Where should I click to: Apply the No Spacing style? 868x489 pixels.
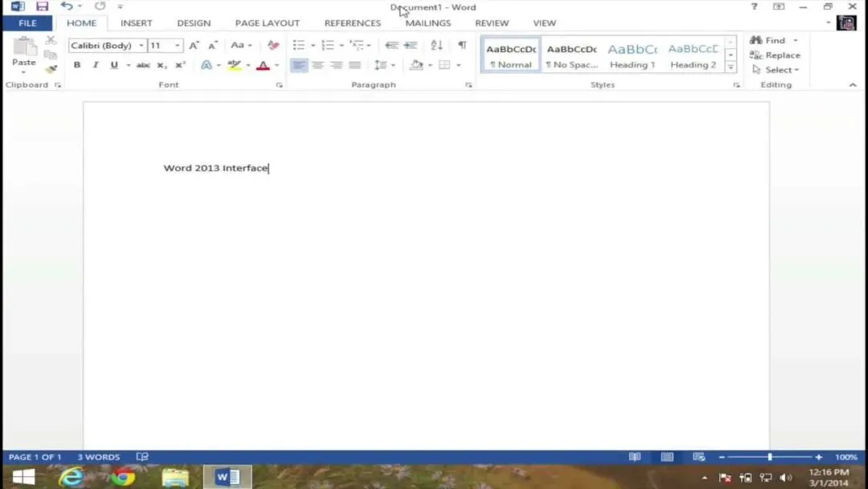tap(572, 55)
